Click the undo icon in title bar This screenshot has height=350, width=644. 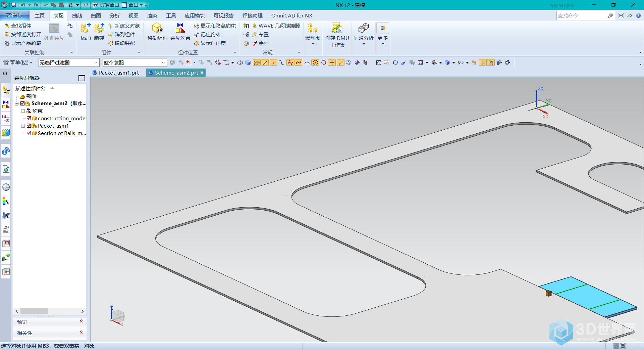coord(23,5)
